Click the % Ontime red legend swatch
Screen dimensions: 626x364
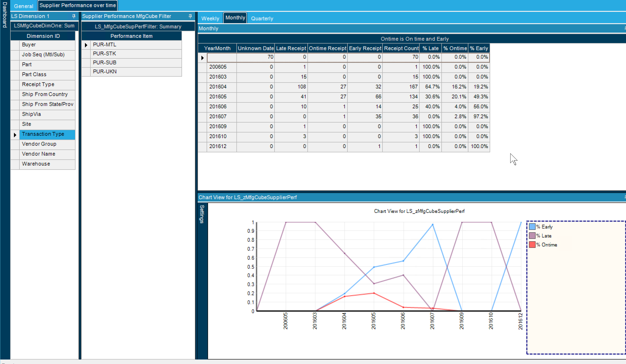pos(532,244)
